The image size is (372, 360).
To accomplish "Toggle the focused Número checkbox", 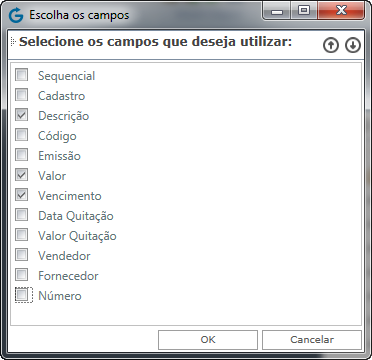I will click(22, 295).
